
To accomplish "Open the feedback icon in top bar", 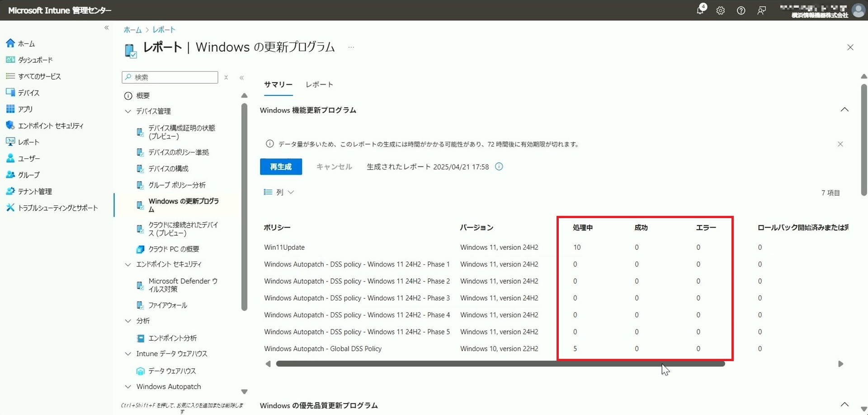I will [762, 10].
